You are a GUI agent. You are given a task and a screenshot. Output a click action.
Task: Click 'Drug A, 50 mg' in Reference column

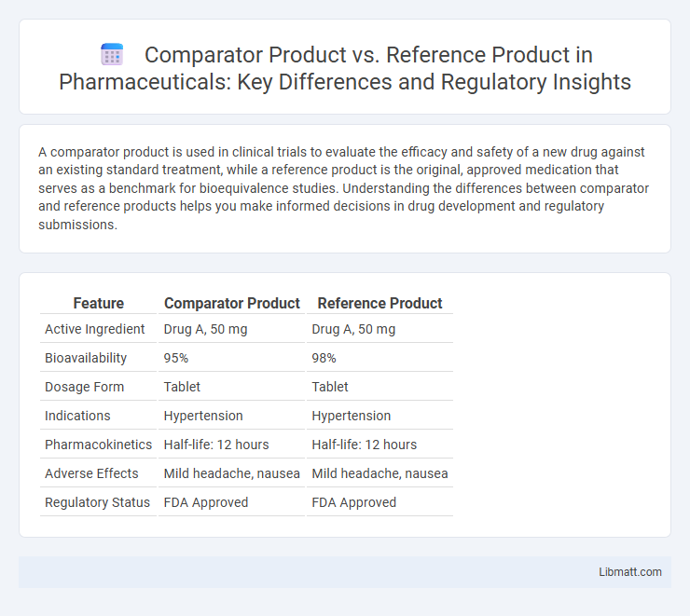click(x=353, y=329)
